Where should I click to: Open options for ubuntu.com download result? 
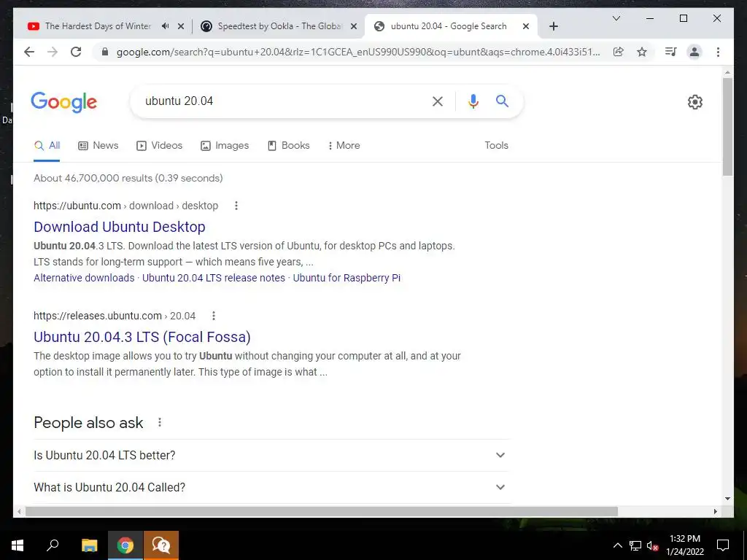236,206
